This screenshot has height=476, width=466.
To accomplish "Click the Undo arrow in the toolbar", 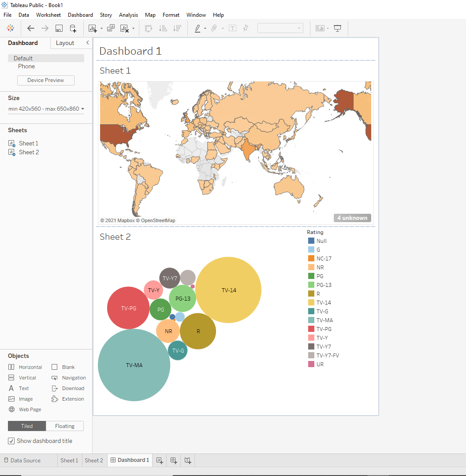I will (31, 28).
